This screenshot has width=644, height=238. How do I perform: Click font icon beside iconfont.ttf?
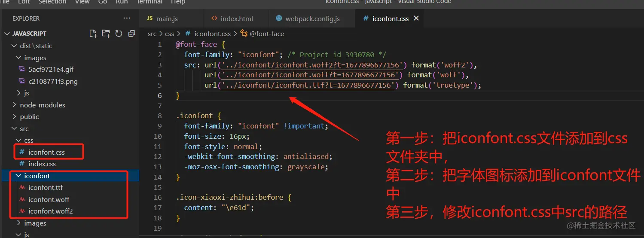(22, 187)
